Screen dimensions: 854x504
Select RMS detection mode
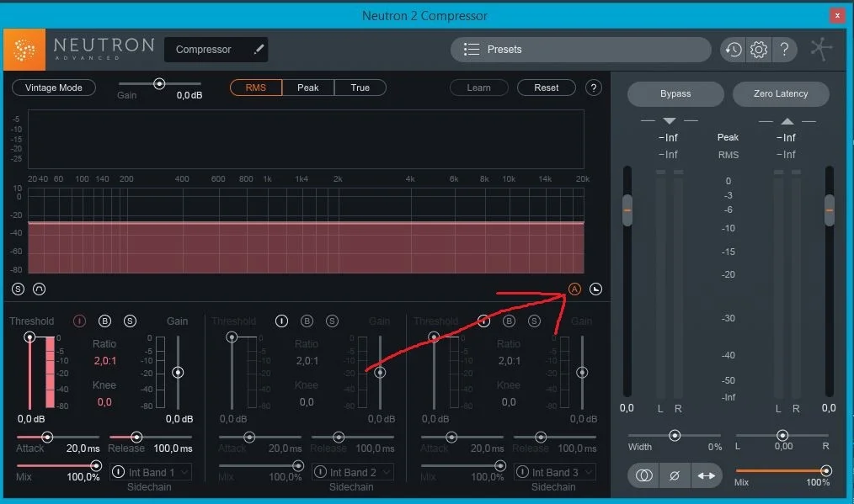pos(256,88)
